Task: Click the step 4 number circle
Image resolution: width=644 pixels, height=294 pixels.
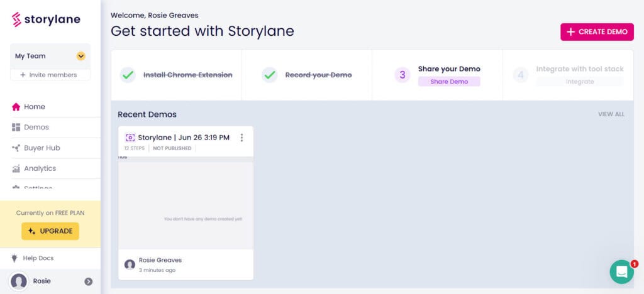Action: pos(521,75)
